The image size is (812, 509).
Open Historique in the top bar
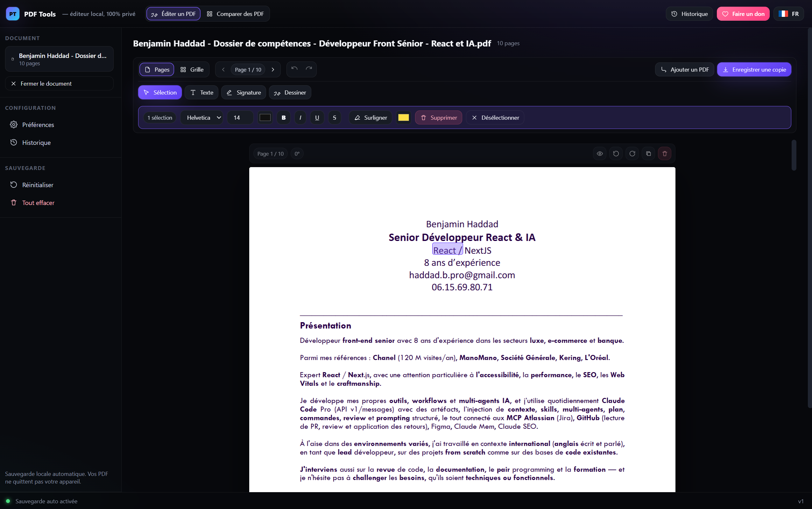tap(689, 14)
